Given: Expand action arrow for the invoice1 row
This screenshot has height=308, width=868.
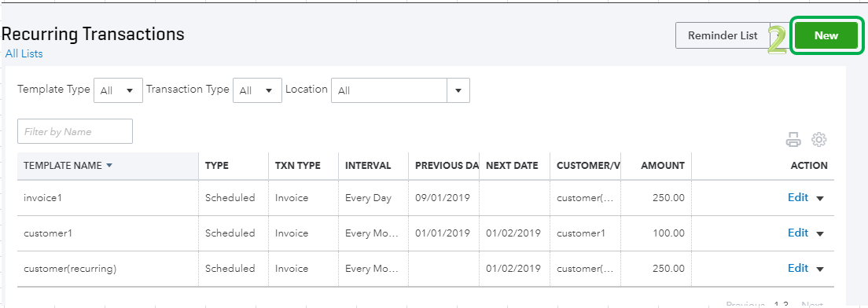Looking at the screenshot, I should pyautogui.click(x=820, y=199).
